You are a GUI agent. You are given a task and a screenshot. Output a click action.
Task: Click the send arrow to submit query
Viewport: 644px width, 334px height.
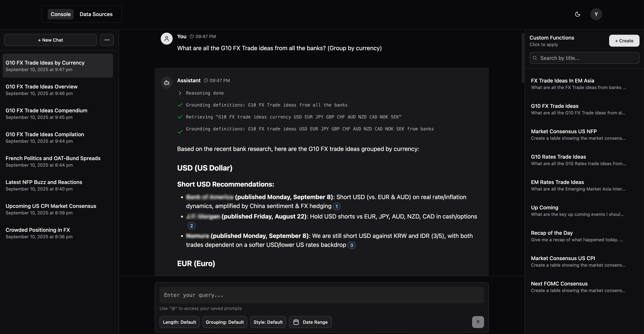tap(478, 322)
